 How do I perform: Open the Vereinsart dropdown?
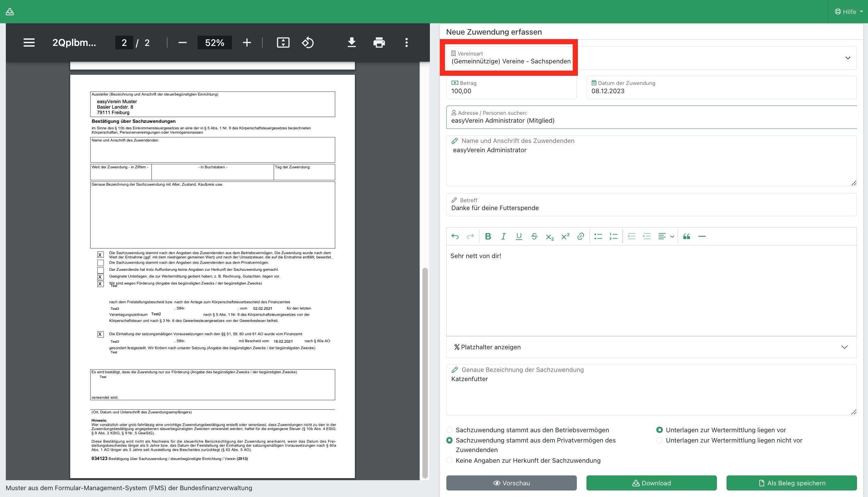tap(847, 58)
